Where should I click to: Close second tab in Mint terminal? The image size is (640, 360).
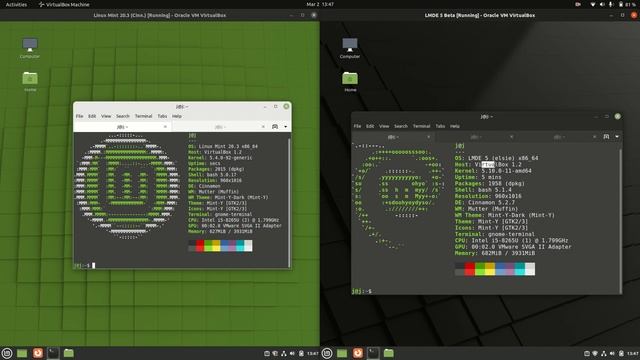[263, 127]
